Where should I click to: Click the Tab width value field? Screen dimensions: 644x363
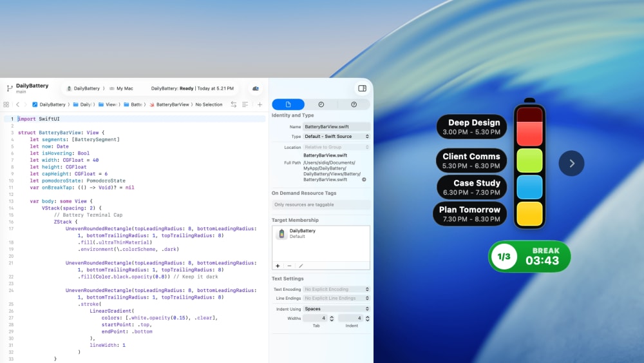[x=316, y=319]
